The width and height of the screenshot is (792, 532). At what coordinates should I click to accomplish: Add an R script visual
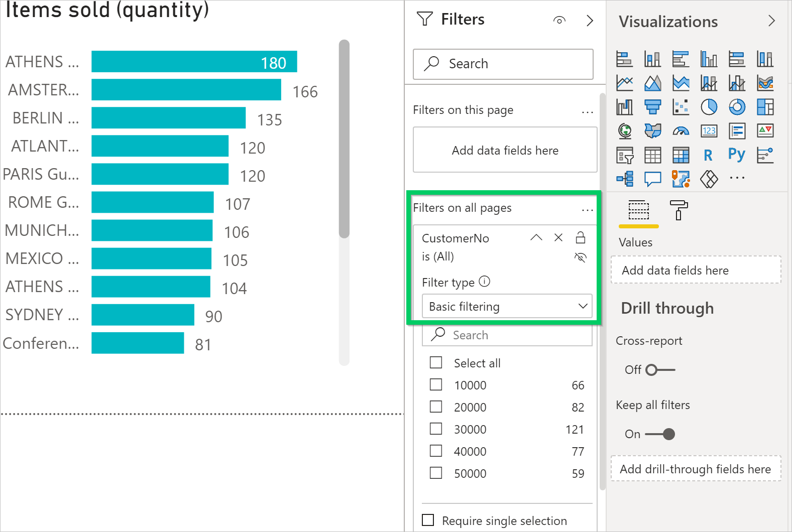pos(708,155)
